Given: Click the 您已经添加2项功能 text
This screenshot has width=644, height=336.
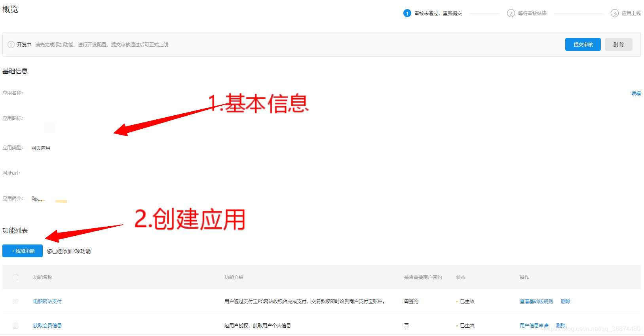Looking at the screenshot, I should click(x=69, y=251).
